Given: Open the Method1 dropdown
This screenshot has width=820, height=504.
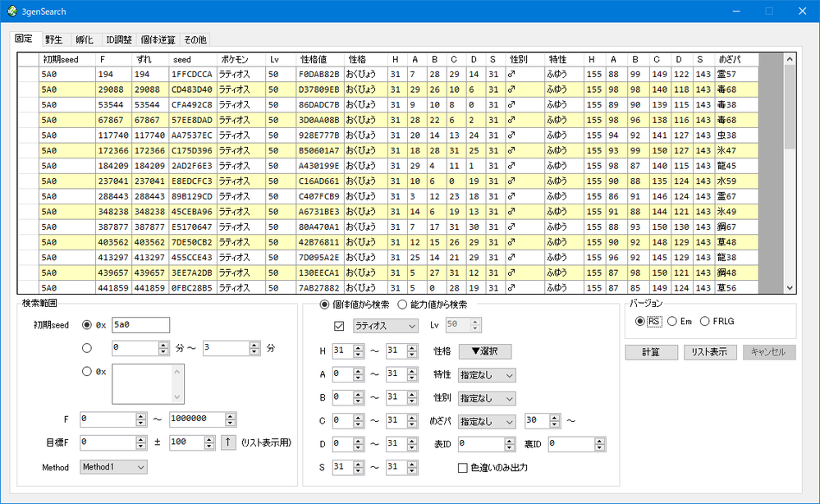Looking at the screenshot, I should 113,467.
